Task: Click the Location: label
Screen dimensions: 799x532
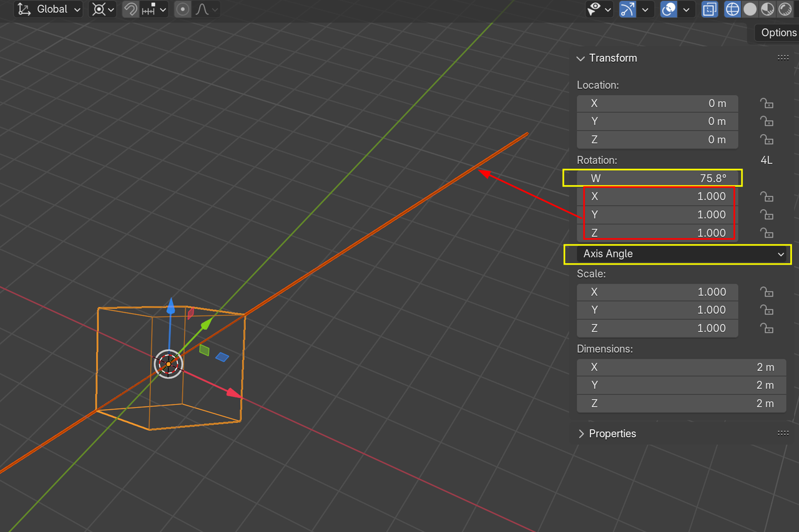Action: (598, 85)
